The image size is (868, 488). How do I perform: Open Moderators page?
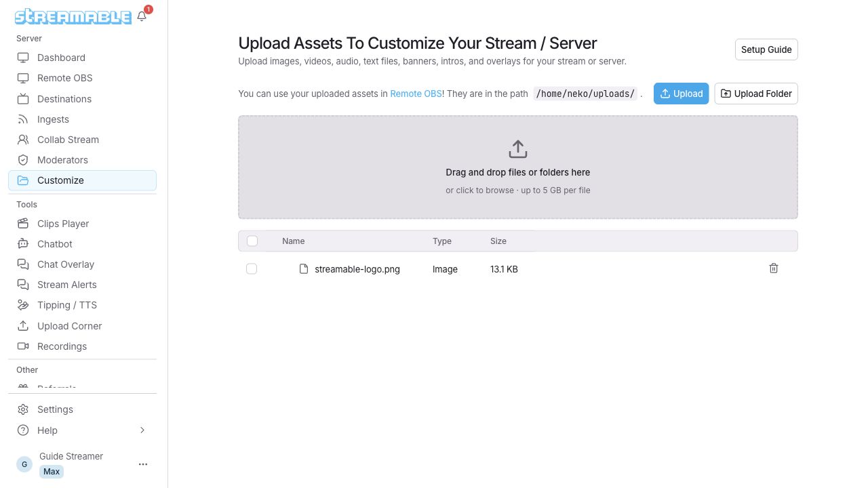coord(83,160)
